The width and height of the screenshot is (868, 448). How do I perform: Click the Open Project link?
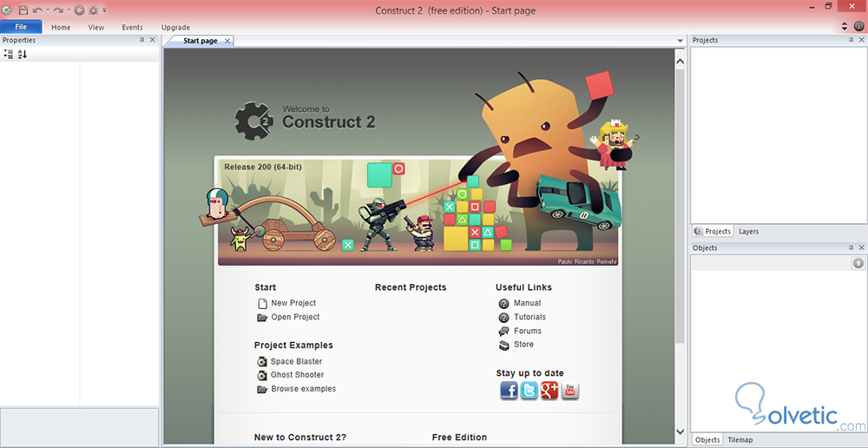(x=296, y=317)
